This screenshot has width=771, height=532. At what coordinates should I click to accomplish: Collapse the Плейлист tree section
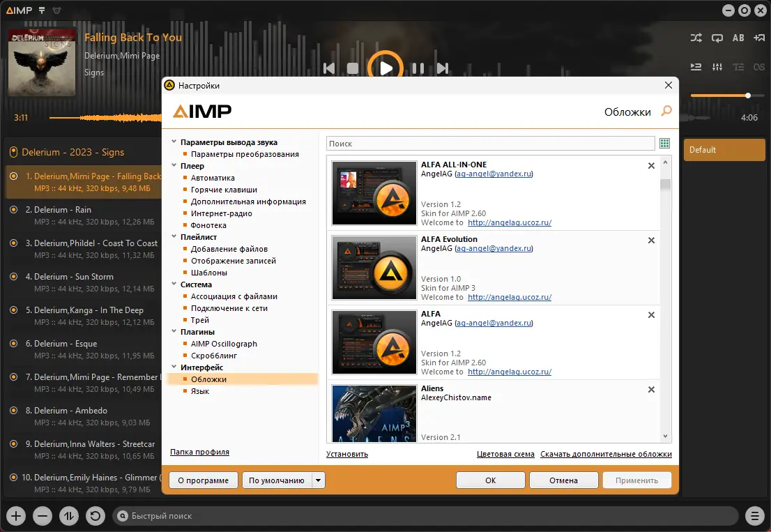click(x=174, y=236)
